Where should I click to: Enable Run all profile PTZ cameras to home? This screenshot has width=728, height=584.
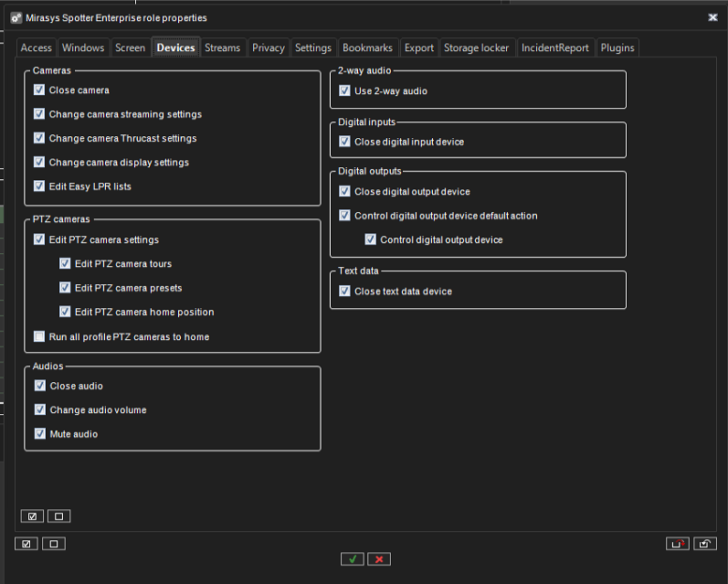39,336
